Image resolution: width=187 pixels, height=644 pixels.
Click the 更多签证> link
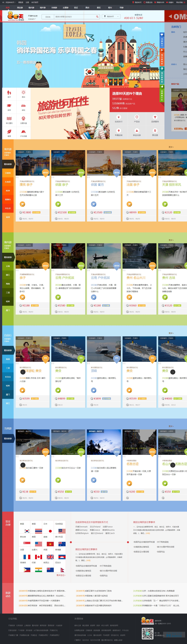click(61, 575)
